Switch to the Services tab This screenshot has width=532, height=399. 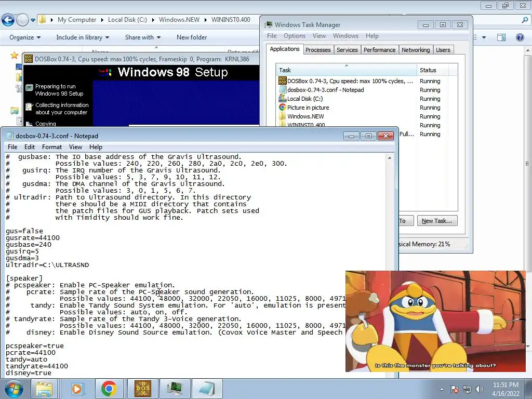point(347,50)
